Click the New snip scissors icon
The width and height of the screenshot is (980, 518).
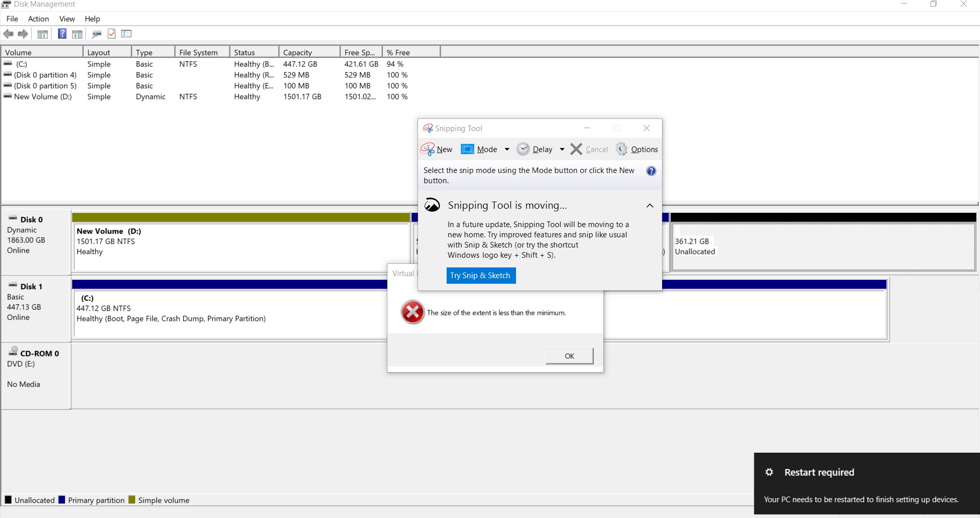point(427,149)
